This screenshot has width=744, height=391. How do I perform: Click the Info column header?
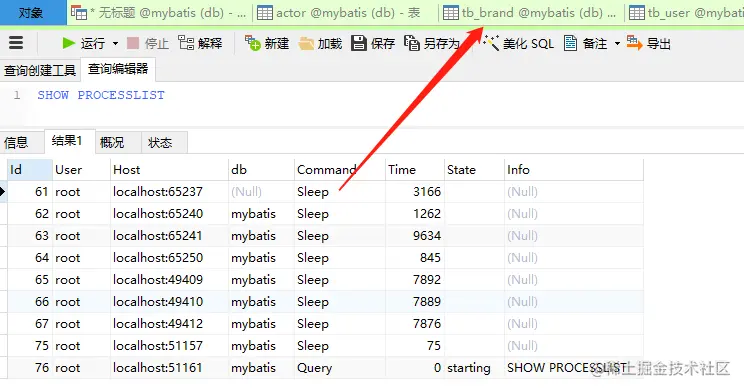pos(574,170)
